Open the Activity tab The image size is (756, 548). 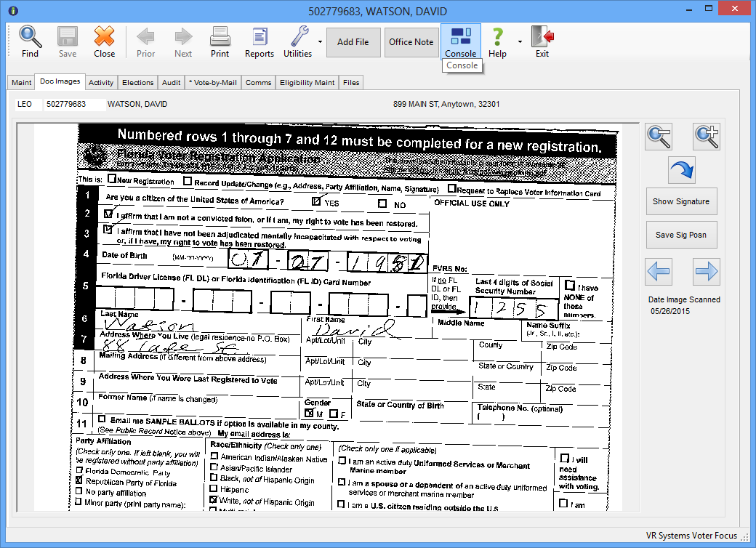pyautogui.click(x=101, y=82)
